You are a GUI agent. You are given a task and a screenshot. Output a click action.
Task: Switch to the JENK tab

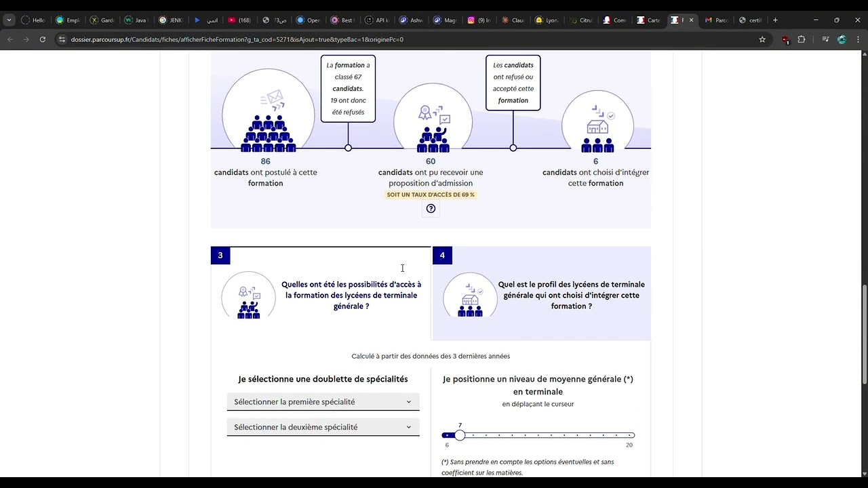coord(171,20)
